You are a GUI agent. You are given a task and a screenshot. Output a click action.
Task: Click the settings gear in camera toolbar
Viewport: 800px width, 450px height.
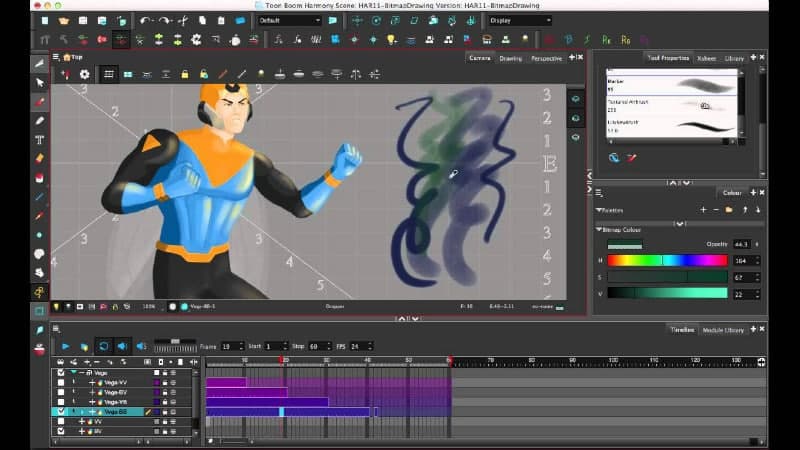coord(84,74)
